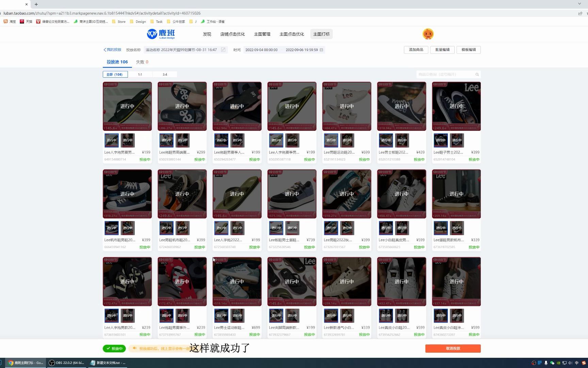Open 天猫 bookmark
The height and width of the screenshot is (368, 588).
[x=26, y=21]
